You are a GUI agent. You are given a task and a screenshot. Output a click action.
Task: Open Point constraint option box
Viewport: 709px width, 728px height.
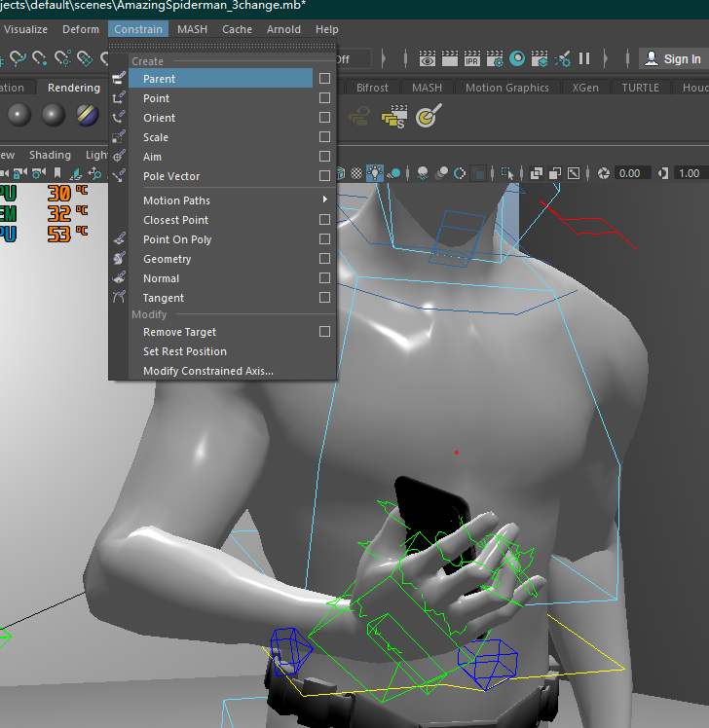(324, 98)
